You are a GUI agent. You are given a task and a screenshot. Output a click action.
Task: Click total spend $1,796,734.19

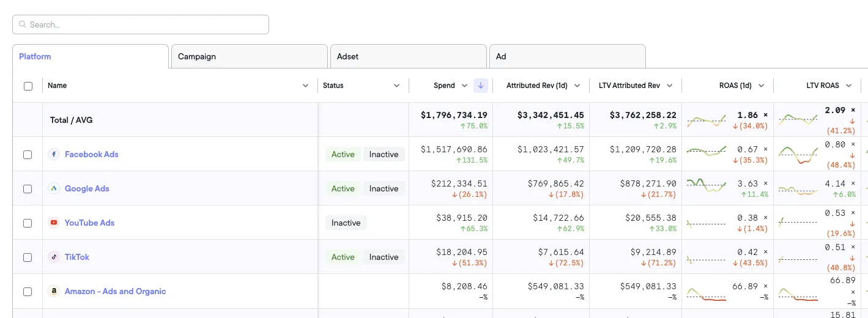click(454, 115)
